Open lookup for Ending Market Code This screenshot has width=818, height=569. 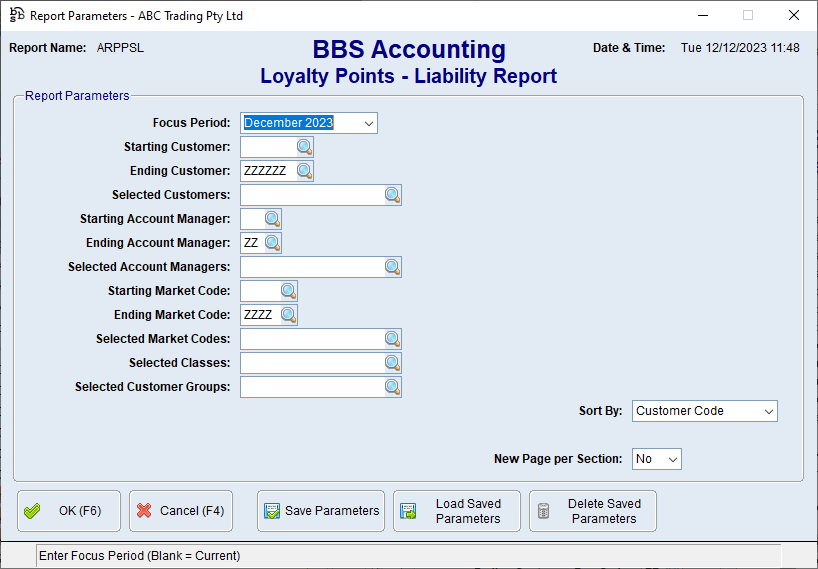tap(288, 315)
